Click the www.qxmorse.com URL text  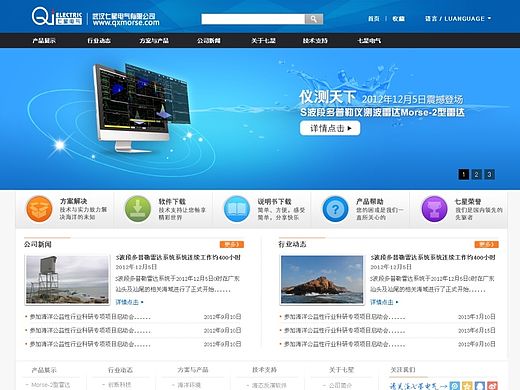click(126, 23)
